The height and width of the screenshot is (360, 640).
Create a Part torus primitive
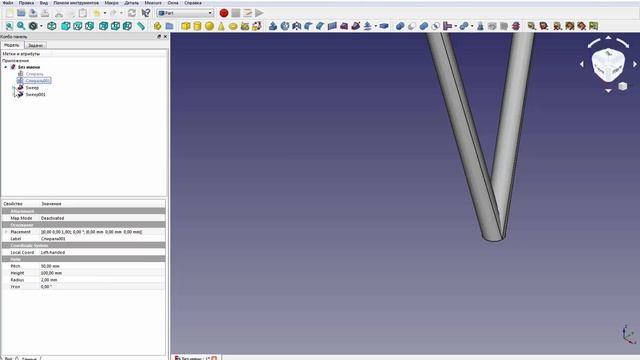click(233, 26)
